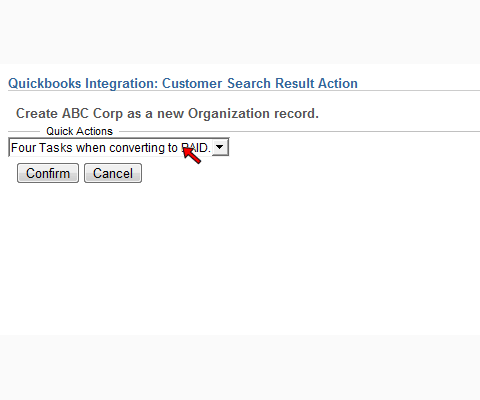Click 'Create ABC Corp as a new Organization record' text
The image size is (480, 400).
(x=167, y=113)
